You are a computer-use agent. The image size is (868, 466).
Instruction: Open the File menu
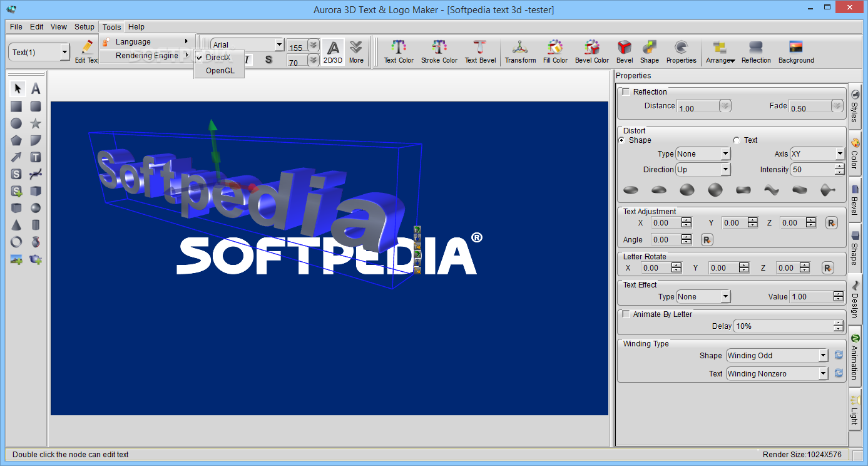point(16,27)
